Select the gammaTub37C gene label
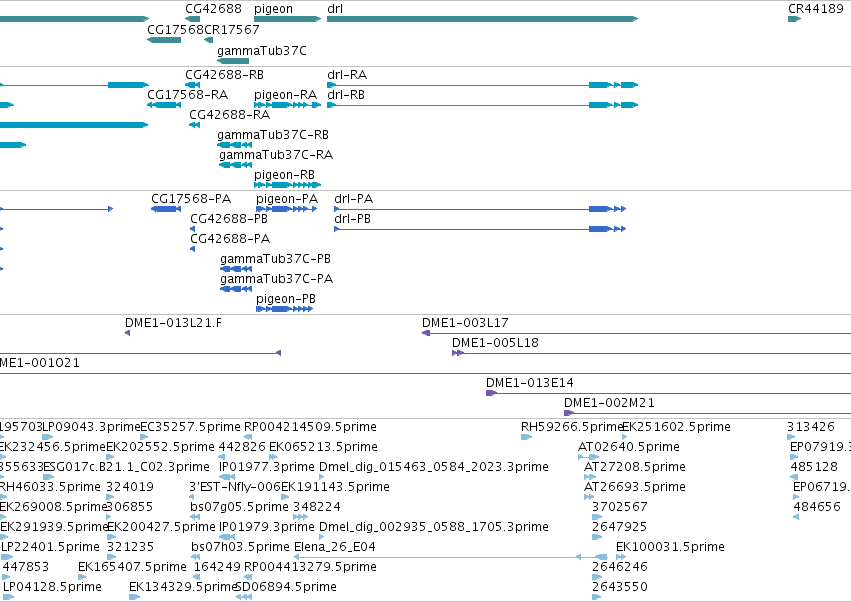Screen dimensions: 851x602 coord(262,51)
